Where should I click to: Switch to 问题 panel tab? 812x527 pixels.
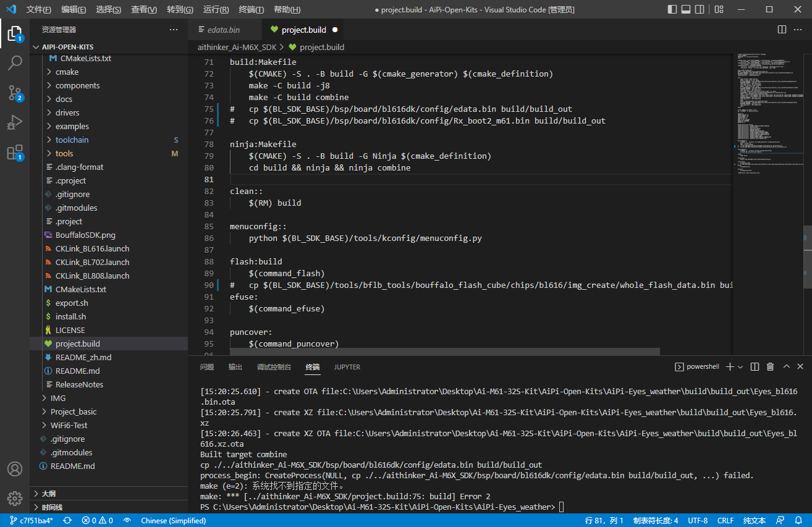point(207,366)
